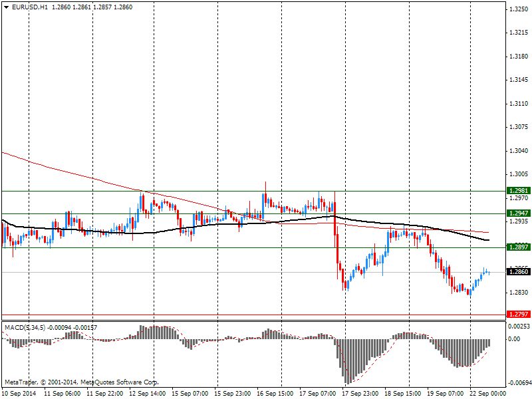Select the 1.3215 price axis value
The height and width of the screenshot is (399, 532).
tap(519, 33)
